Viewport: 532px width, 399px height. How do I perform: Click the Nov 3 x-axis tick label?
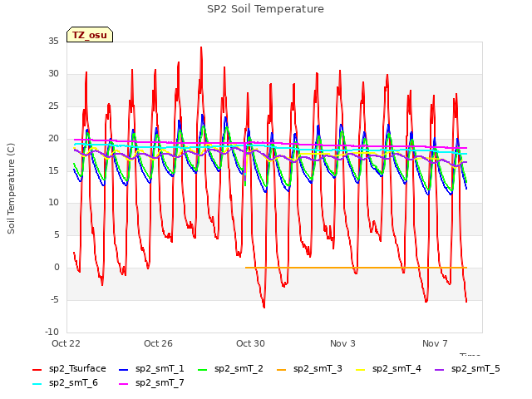342,343
